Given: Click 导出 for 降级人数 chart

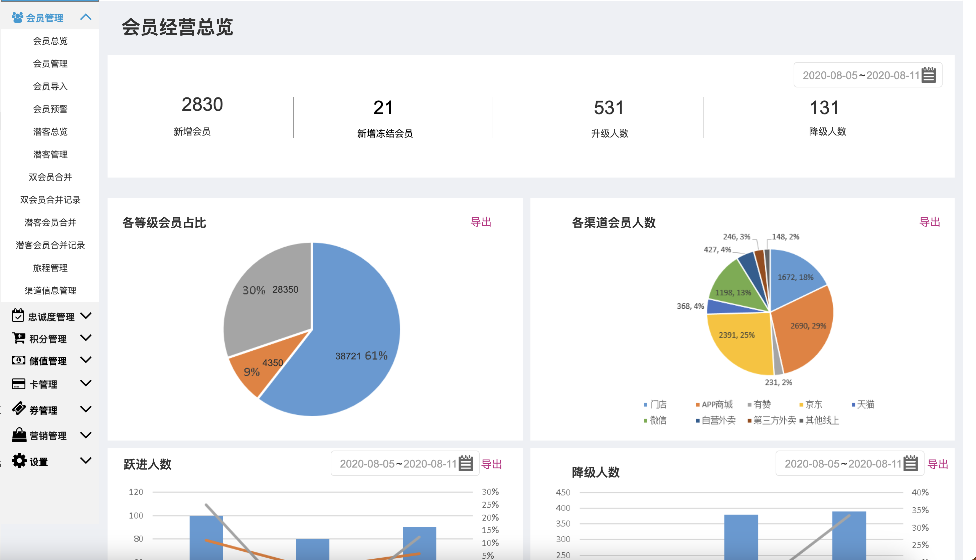Looking at the screenshot, I should (938, 464).
